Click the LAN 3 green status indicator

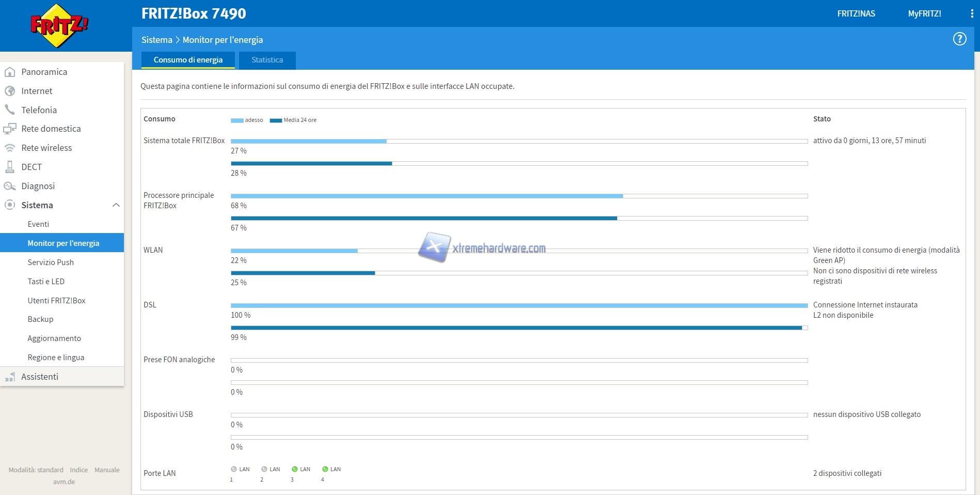coord(295,469)
